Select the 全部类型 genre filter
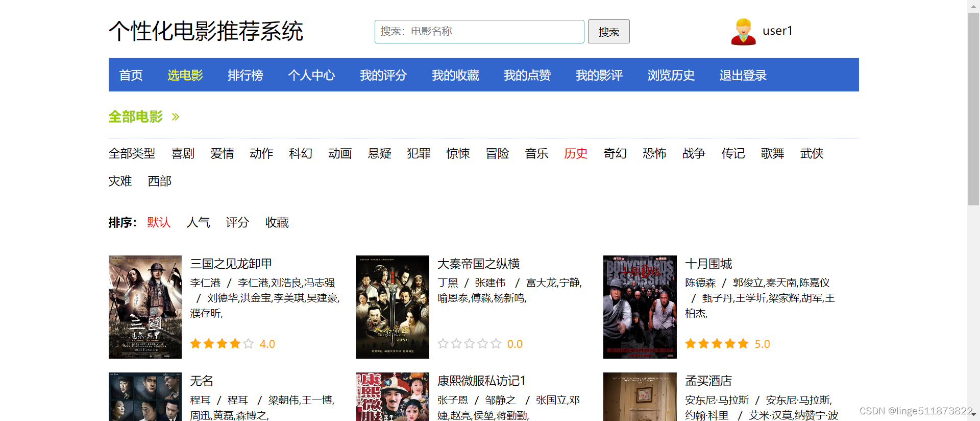 point(132,153)
